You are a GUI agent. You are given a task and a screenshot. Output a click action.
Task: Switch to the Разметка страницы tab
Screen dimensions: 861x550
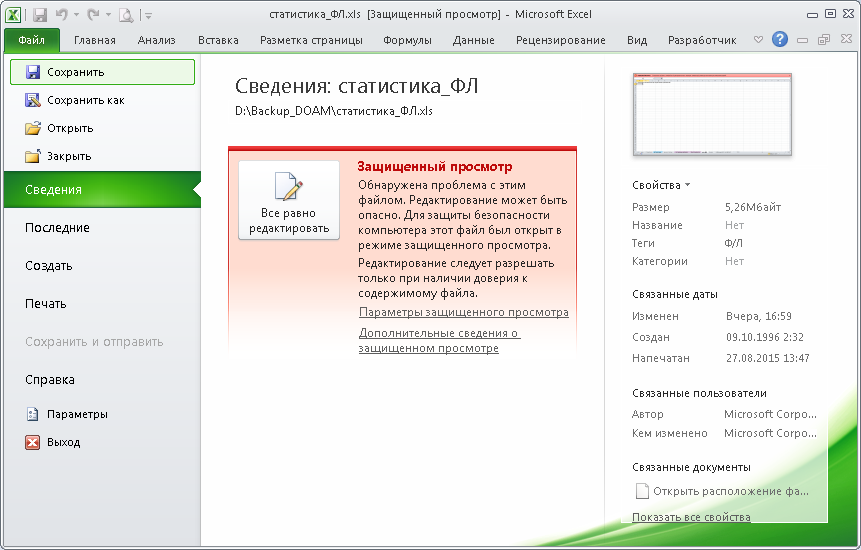coord(311,40)
